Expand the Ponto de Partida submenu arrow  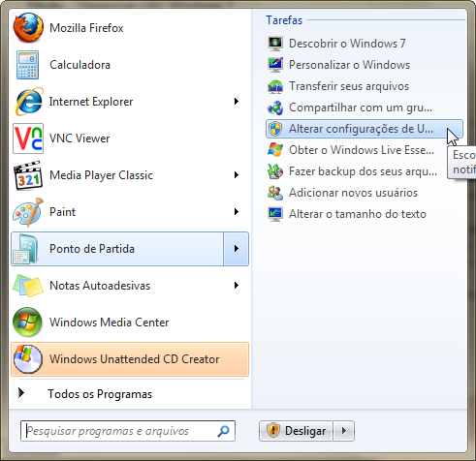pos(237,249)
